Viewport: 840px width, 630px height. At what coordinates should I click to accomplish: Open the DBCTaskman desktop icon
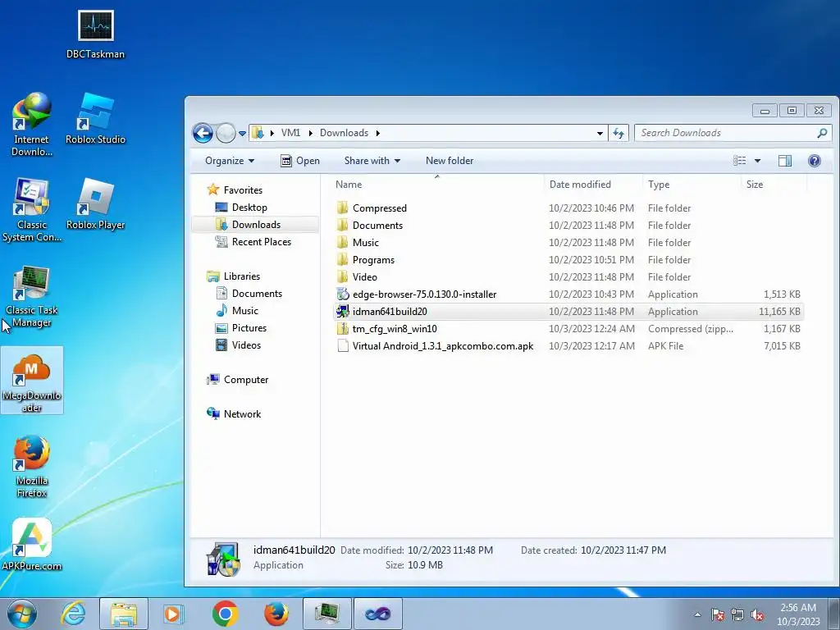(x=95, y=34)
